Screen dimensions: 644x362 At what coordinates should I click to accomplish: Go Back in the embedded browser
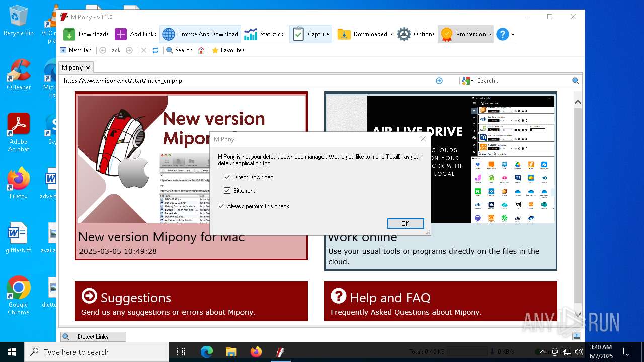click(110, 50)
